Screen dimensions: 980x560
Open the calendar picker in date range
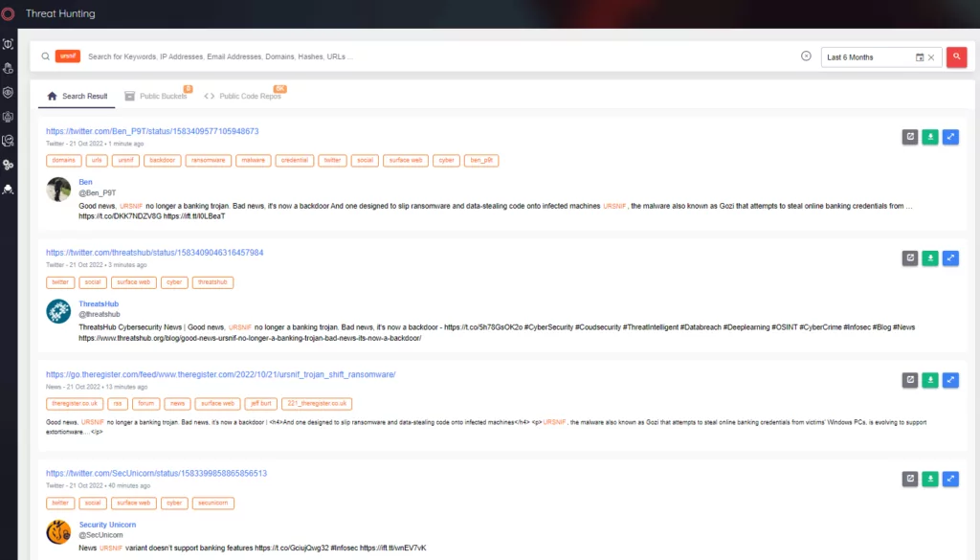920,57
